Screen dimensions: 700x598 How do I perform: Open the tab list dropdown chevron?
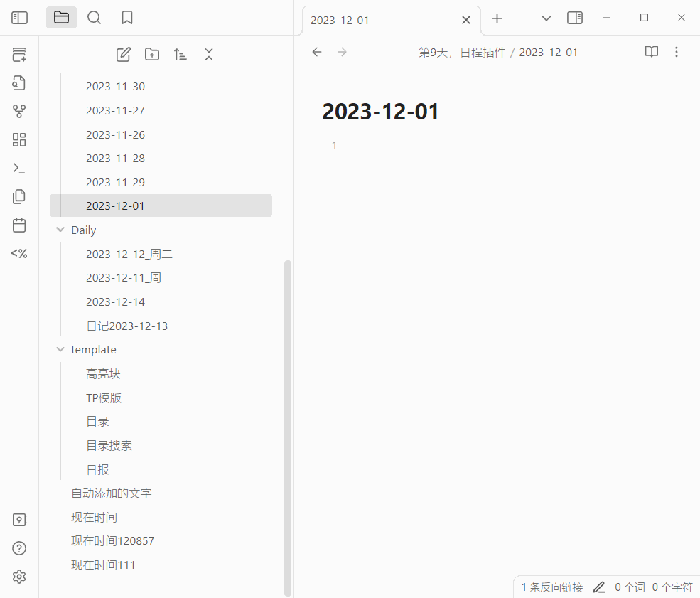(x=546, y=18)
